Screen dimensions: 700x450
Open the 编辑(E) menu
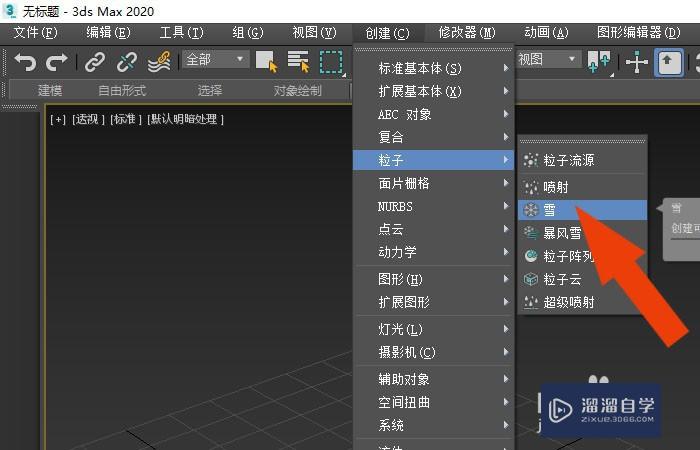pyautogui.click(x=108, y=33)
